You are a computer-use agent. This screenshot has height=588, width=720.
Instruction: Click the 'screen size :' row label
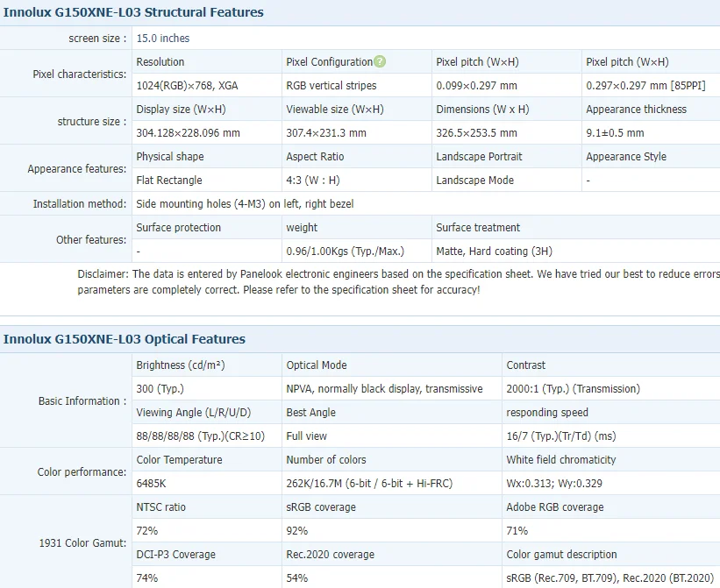point(98,39)
